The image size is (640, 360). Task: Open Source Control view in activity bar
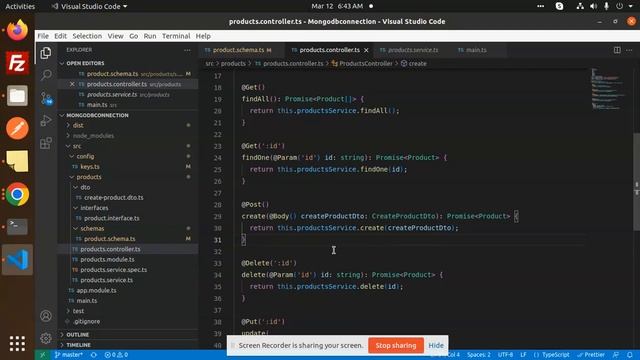click(x=46, y=98)
